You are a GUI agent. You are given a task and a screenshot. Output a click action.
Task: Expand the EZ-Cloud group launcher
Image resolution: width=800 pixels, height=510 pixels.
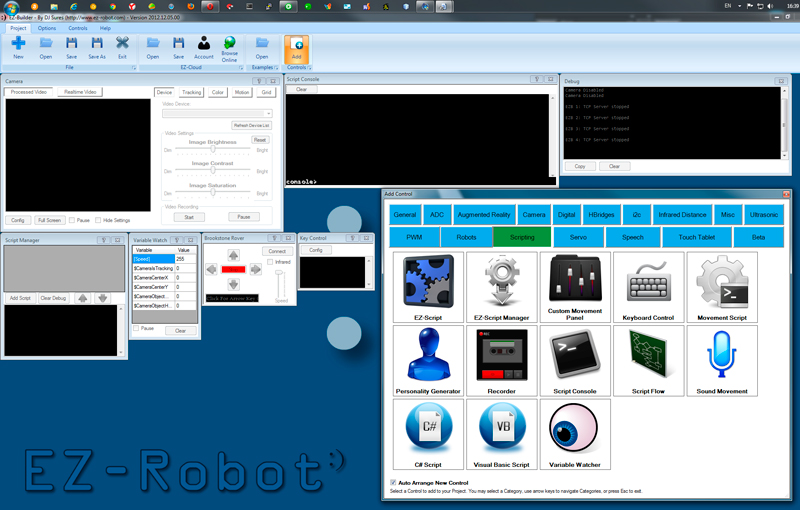click(x=241, y=67)
